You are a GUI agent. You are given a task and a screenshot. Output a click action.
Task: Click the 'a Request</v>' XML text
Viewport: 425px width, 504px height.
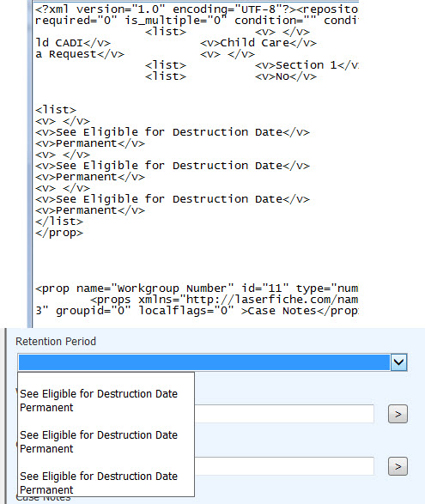point(80,54)
